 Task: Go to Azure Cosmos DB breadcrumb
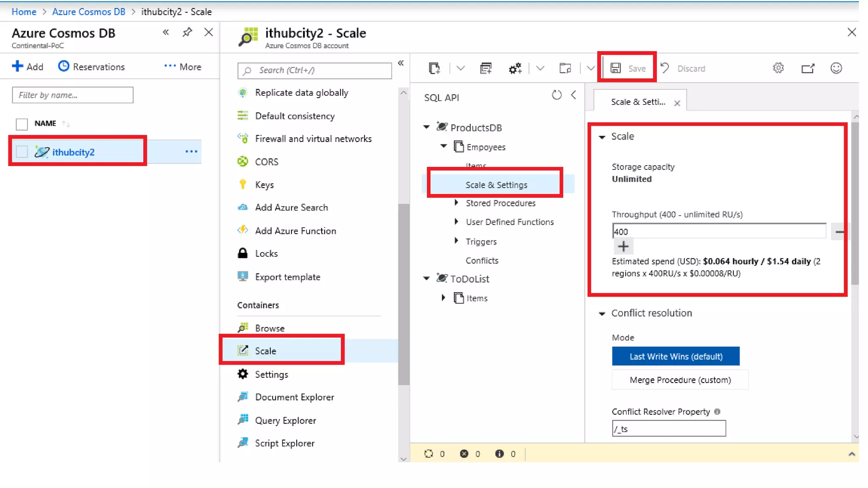coord(89,11)
